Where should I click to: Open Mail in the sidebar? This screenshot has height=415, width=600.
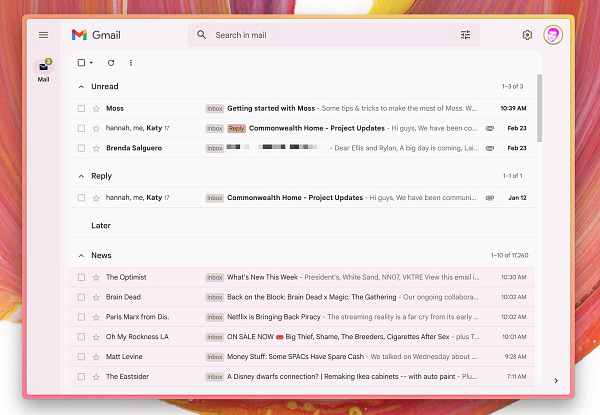[43, 71]
